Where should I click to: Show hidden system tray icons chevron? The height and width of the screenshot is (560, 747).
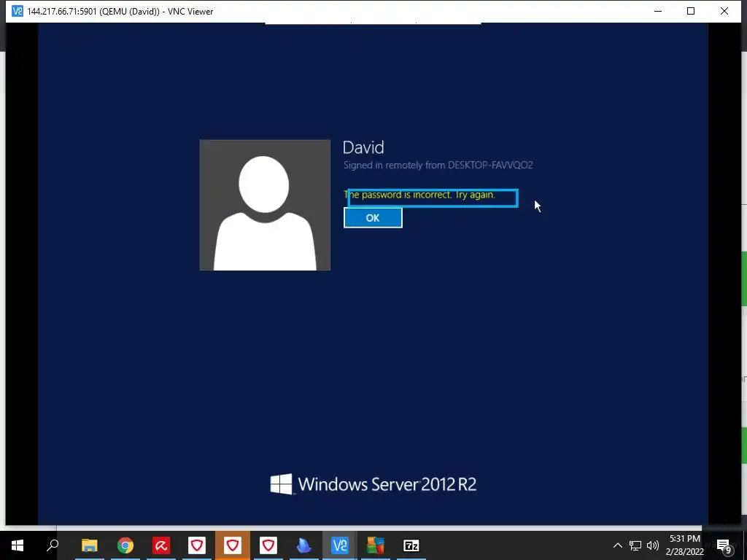(617, 545)
